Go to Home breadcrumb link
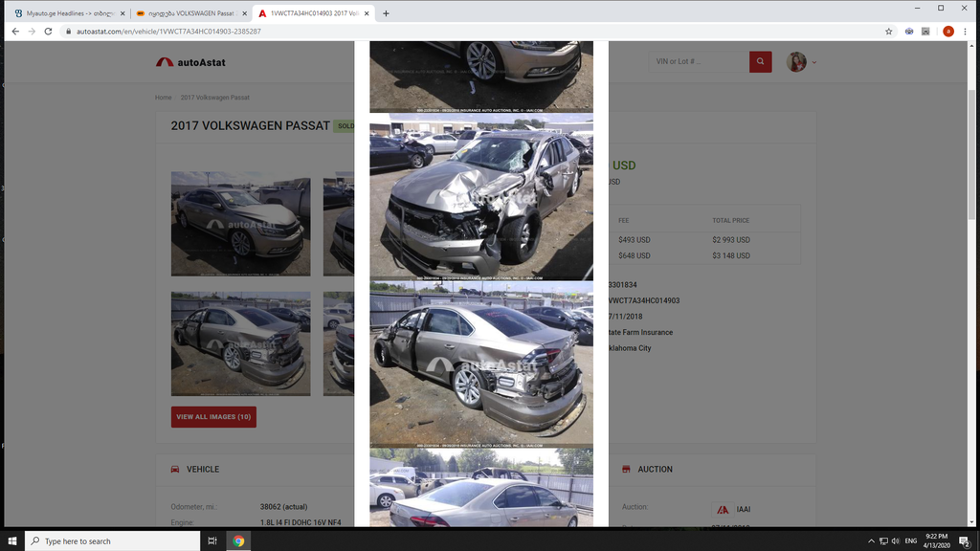980x551 pixels. (x=163, y=98)
